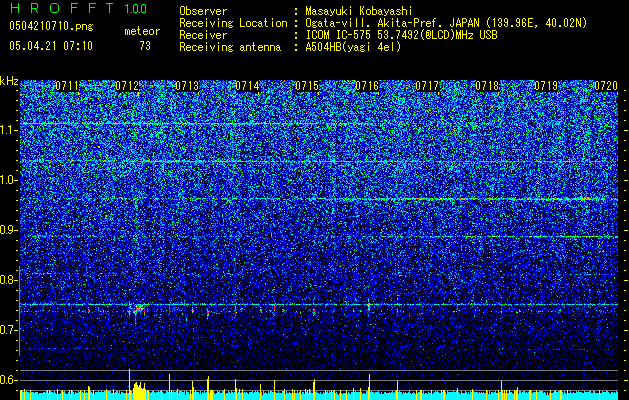
Task: Click the strong meteor echo burst near 0712
Action: 137,311
